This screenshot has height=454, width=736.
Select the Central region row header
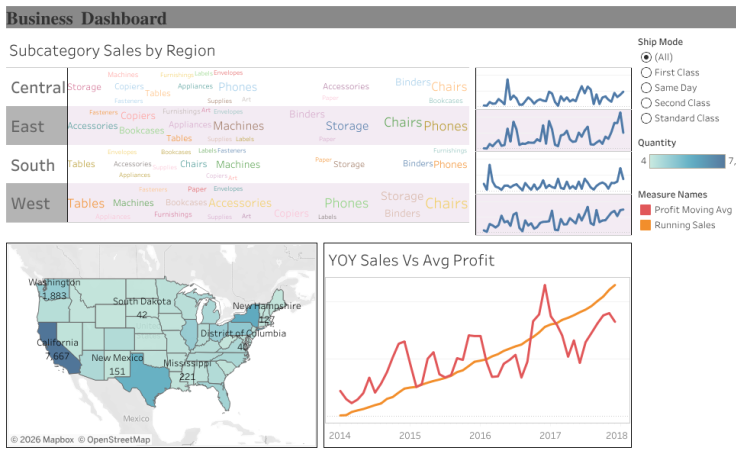pyautogui.click(x=37, y=88)
